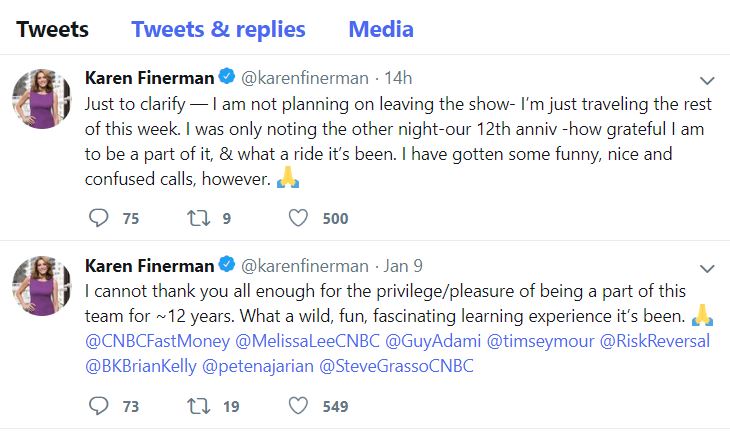Open @SteveGrassoCNBC mention link
Image resolution: width=730 pixels, height=434 pixels.
click(x=395, y=365)
